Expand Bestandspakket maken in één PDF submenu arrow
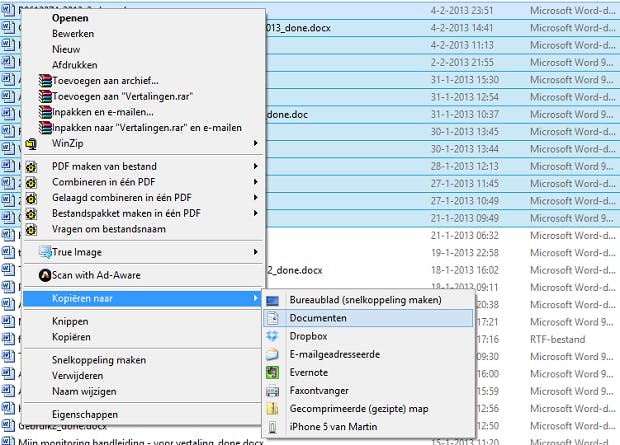Image resolution: width=620 pixels, height=445 pixels. [256, 213]
